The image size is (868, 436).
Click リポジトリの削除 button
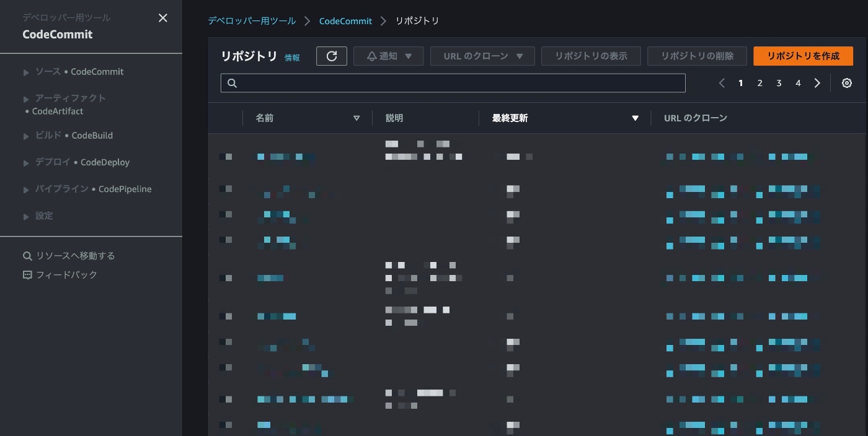click(697, 56)
